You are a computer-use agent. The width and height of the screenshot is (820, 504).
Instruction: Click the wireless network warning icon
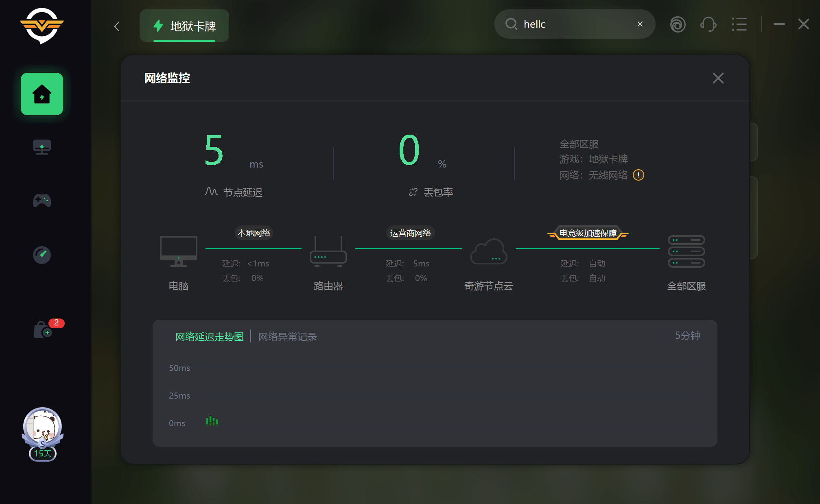click(x=639, y=175)
